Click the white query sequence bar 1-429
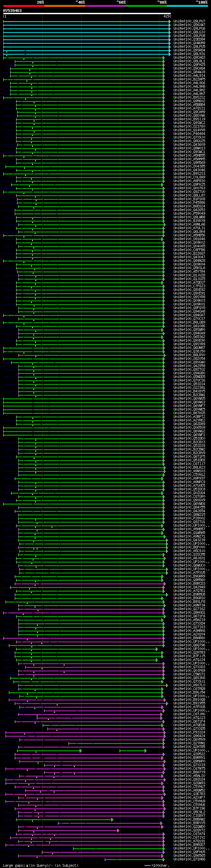 click(87, 14)
